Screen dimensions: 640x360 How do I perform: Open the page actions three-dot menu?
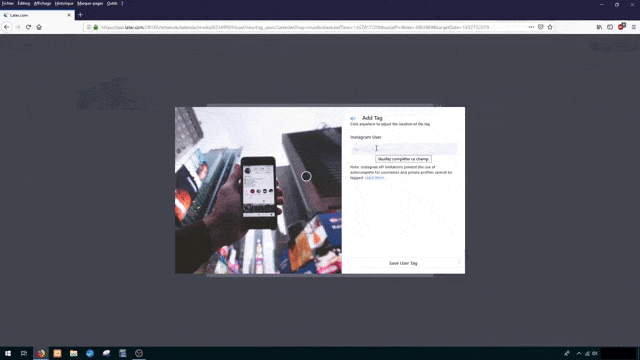click(x=531, y=27)
